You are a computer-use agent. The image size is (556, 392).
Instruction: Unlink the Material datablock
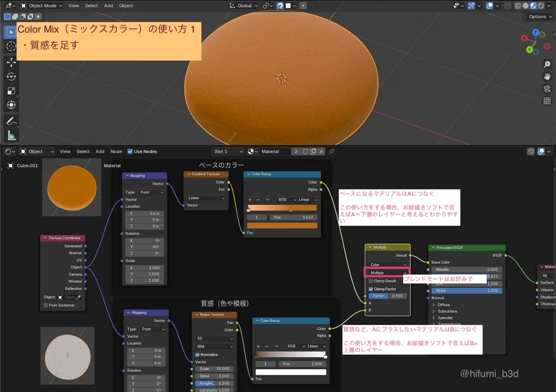tap(321, 151)
